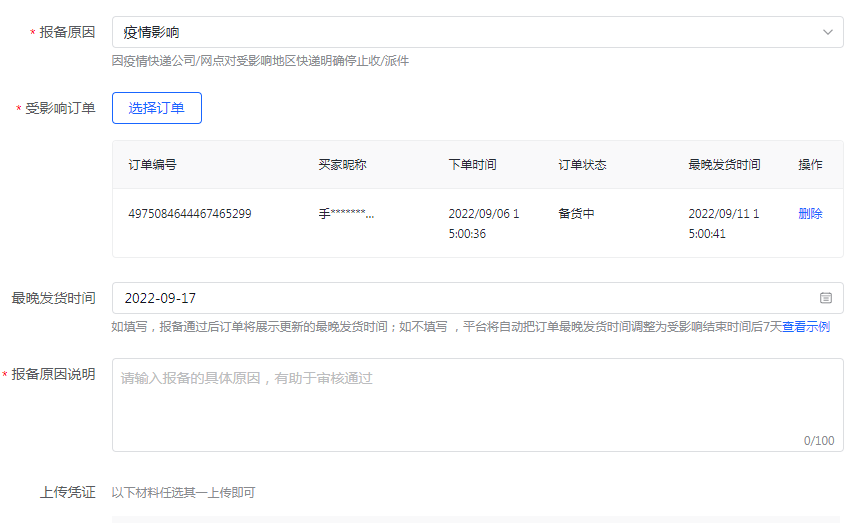This screenshot has width=863, height=523.
Task: Click the masked buyer nickname cell
Action: [346, 214]
